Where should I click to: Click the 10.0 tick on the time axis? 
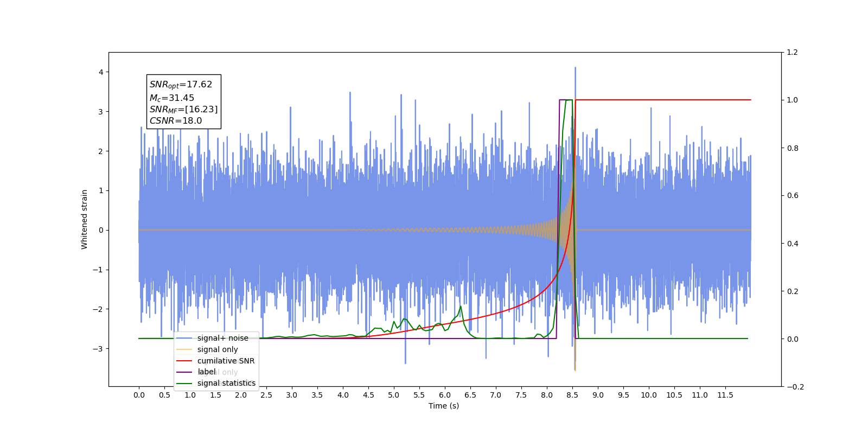tap(649, 395)
